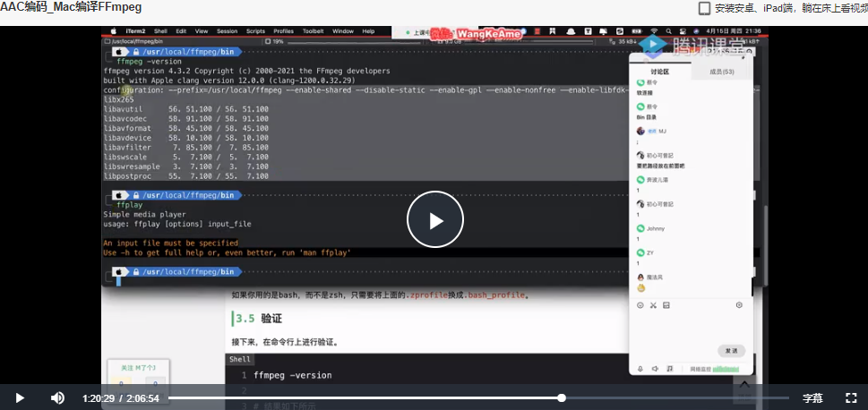Click the libavcodec version line
Screen dimensions: 868x410
click(x=186, y=119)
